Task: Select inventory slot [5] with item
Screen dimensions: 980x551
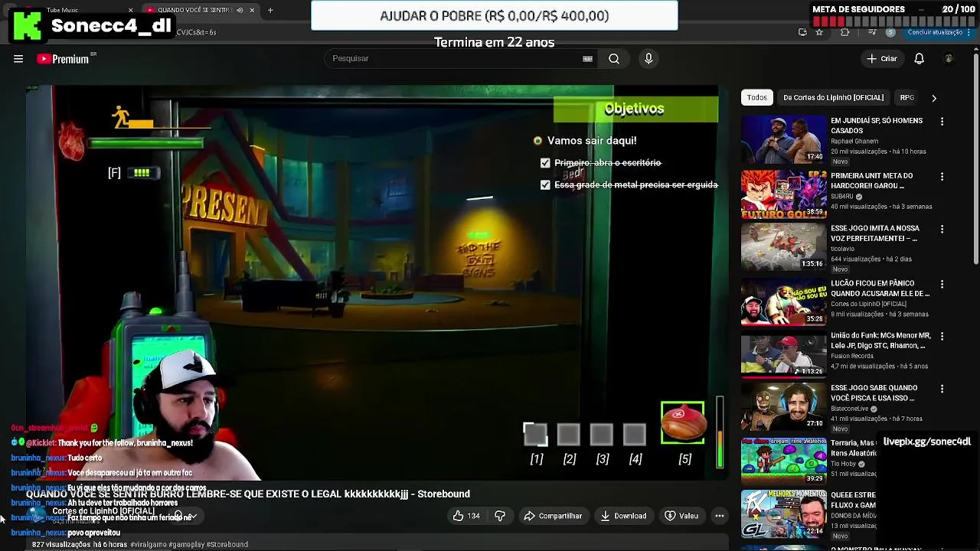Action: [x=683, y=423]
